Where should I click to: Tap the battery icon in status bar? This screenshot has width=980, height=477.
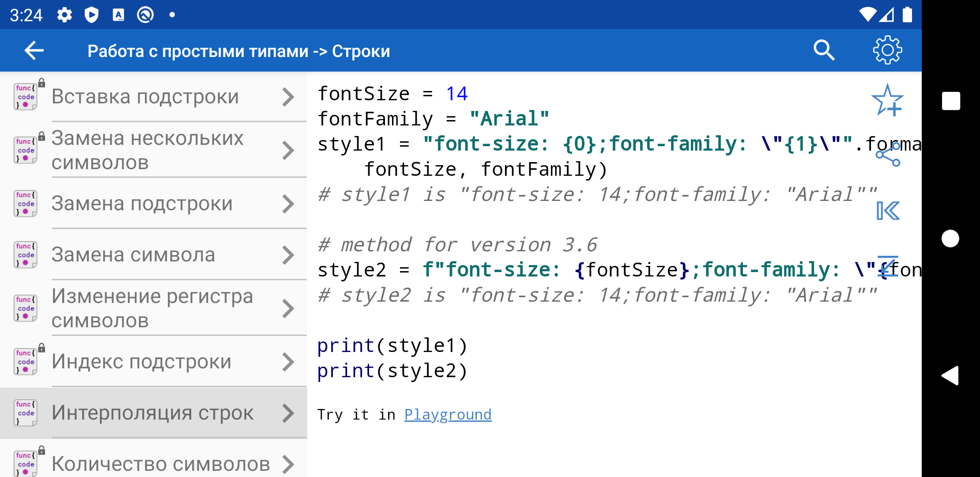907,15
